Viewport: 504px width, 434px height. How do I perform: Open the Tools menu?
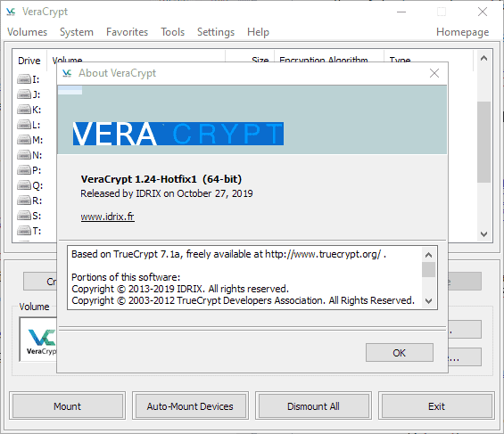pyautogui.click(x=172, y=32)
